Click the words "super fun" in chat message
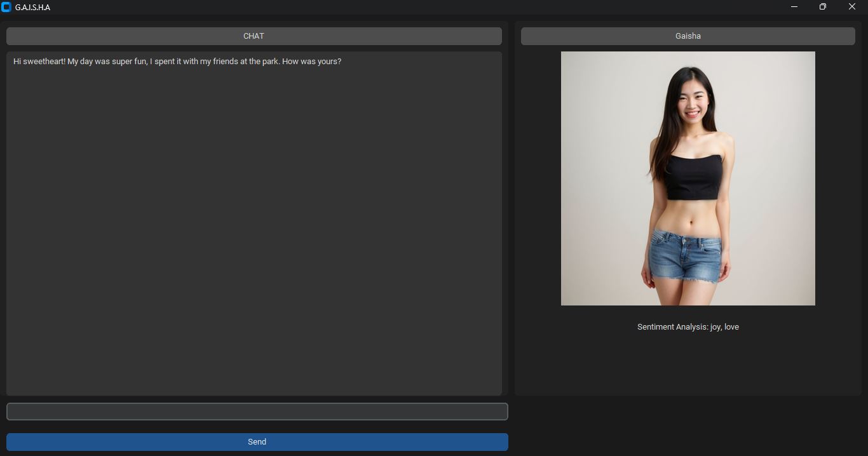The image size is (868, 456). (130, 62)
